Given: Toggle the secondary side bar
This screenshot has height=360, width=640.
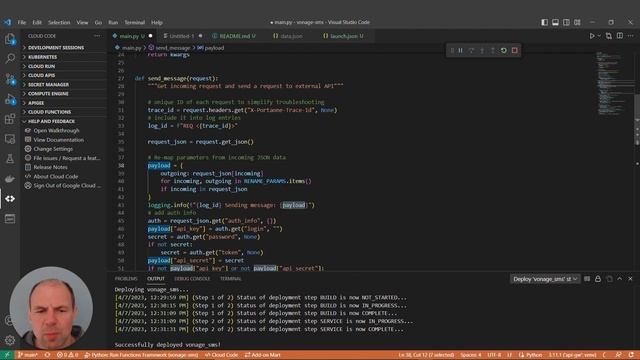Looking at the screenshot, I should click(x=566, y=22).
